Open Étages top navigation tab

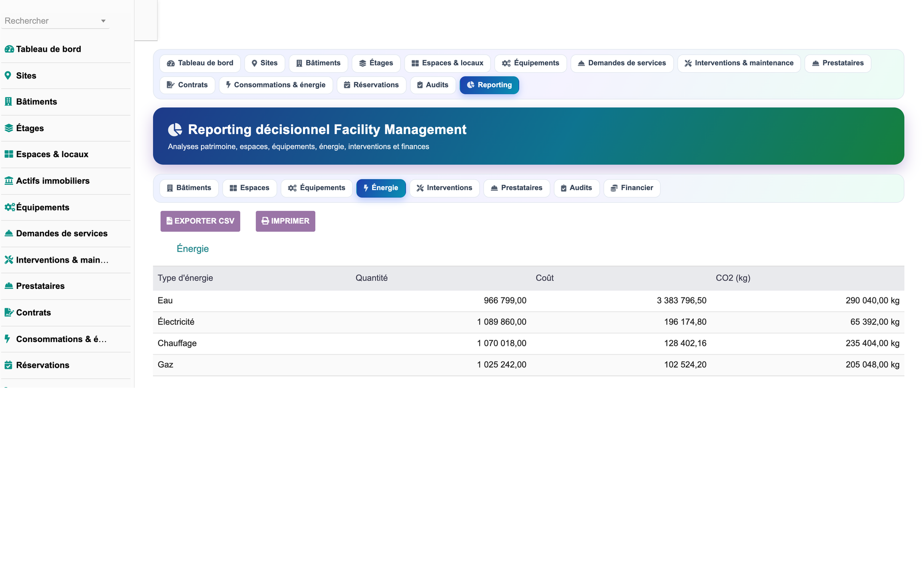(x=376, y=63)
